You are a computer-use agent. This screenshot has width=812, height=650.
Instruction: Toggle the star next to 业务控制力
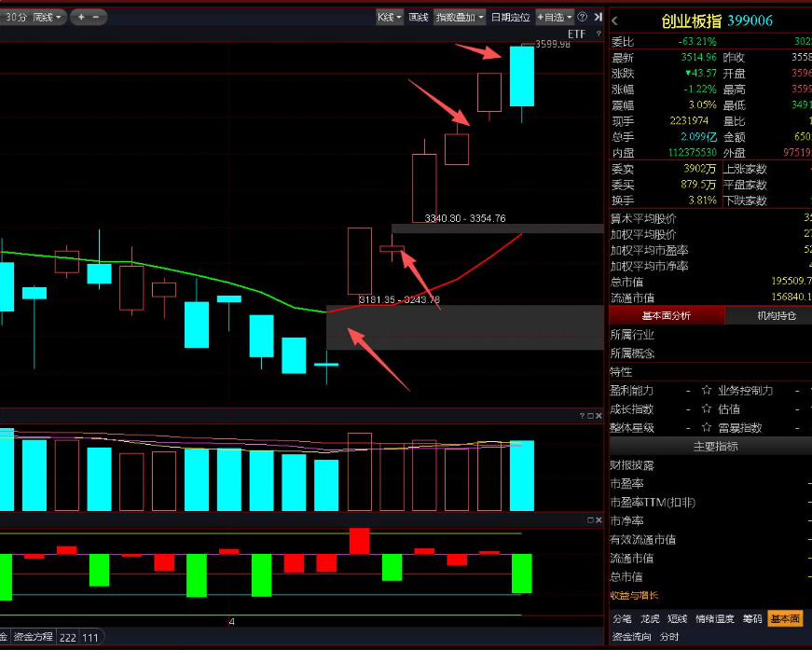tap(706, 391)
